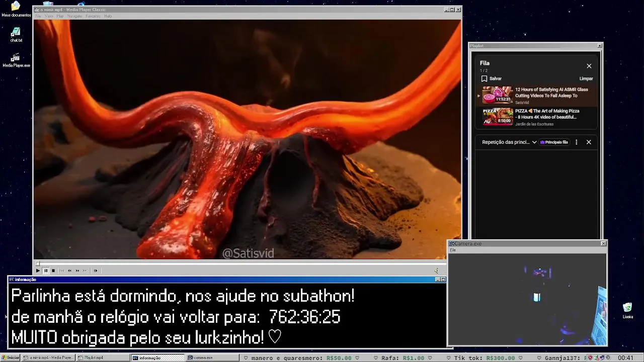Image resolution: width=644 pixels, height=362 pixels.
Task: Open the PIZZA 8 Hours video thumbnail
Action: (498, 116)
